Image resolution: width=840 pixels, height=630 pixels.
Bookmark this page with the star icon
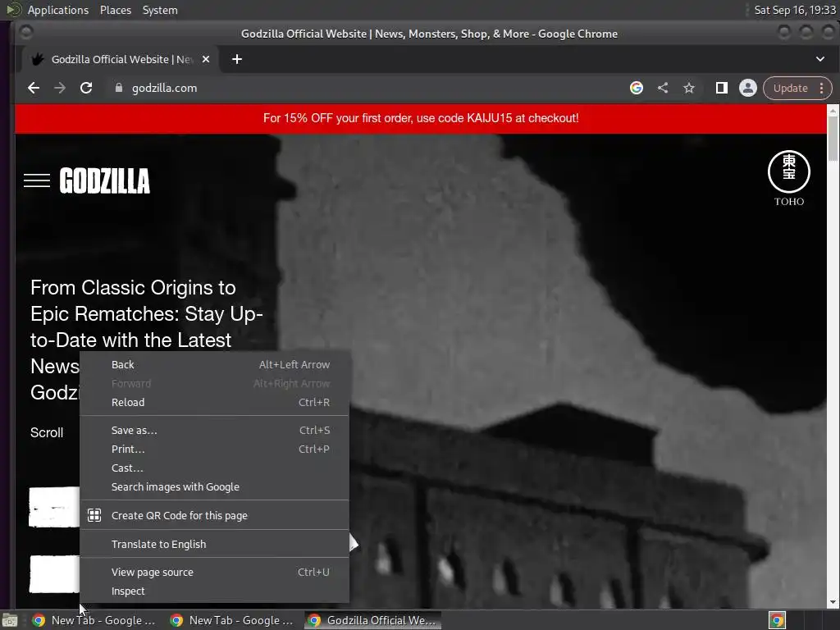[x=689, y=88]
